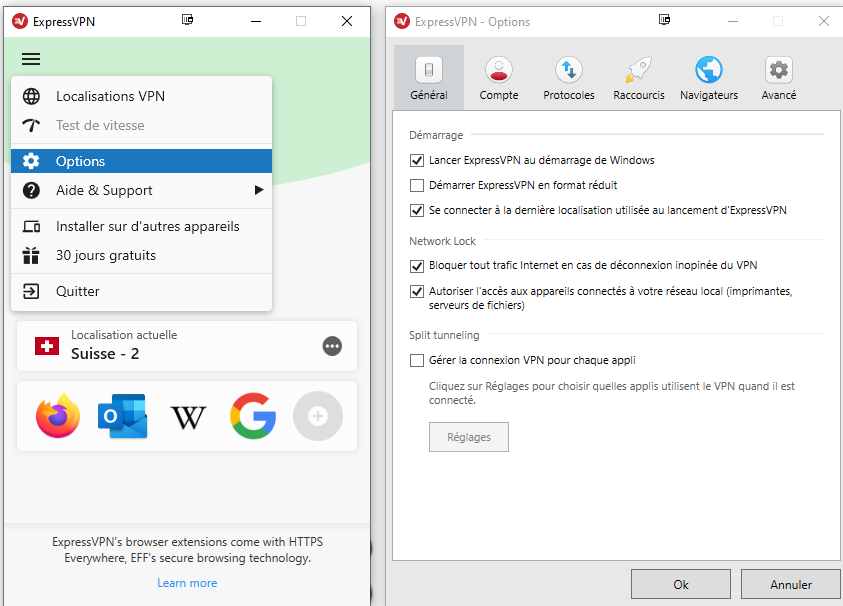843x606 pixels.
Task: Click the gear icon next to Options
Action: (31, 161)
